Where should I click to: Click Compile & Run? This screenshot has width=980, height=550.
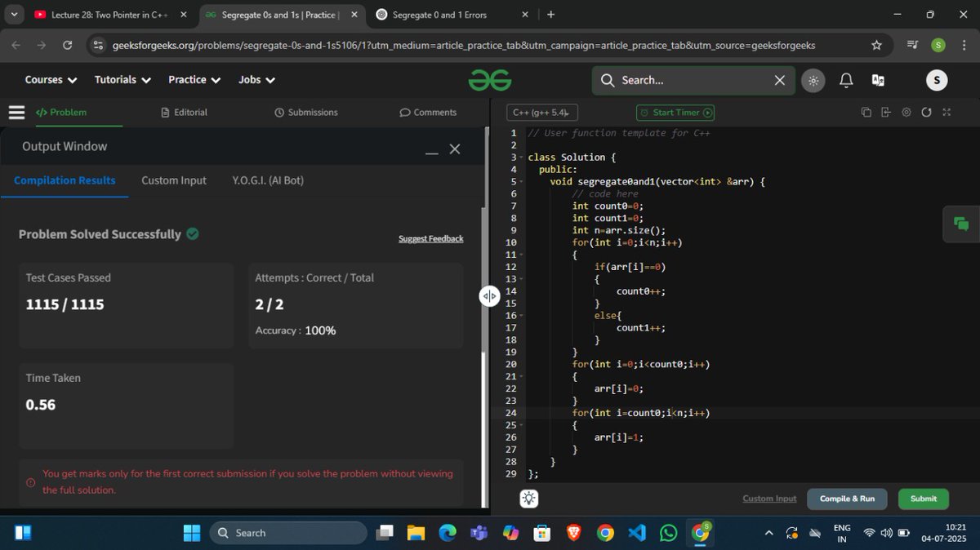(847, 499)
